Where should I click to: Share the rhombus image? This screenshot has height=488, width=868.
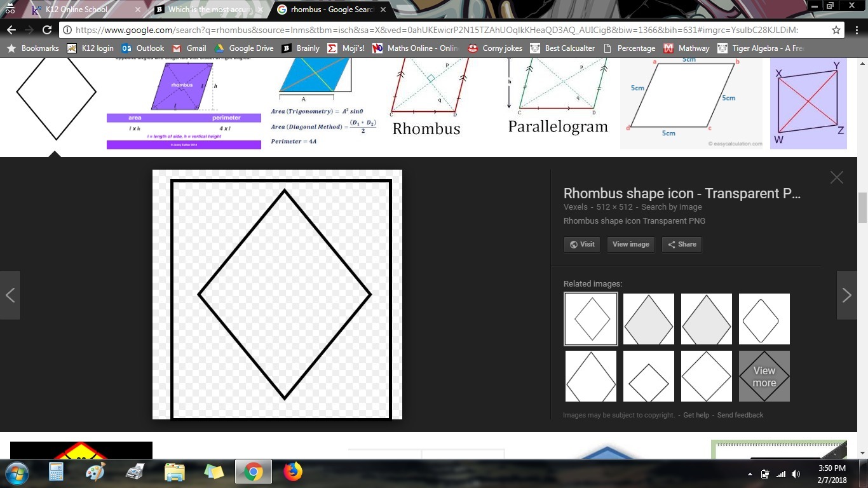[x=682, y=244]
